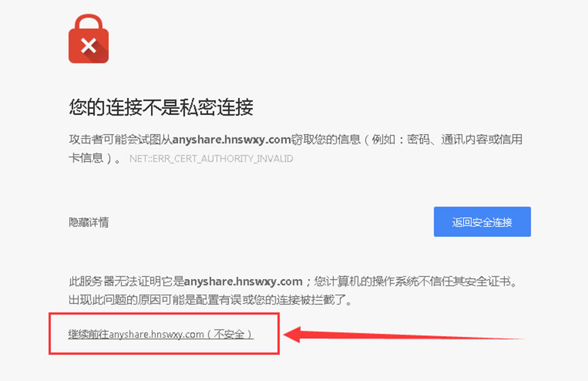Collapse details via 隐藏详情
This screenshot has height=381, width=588.
coord(88,222)
